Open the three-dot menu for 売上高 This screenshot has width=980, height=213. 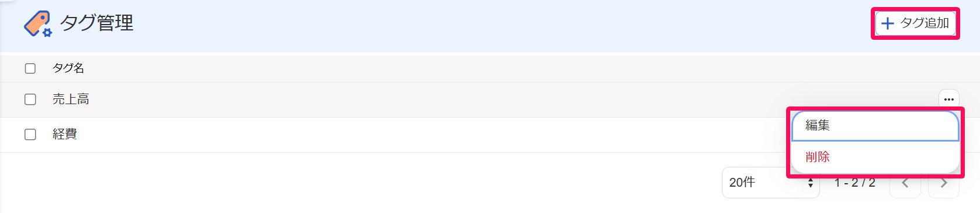948,99
